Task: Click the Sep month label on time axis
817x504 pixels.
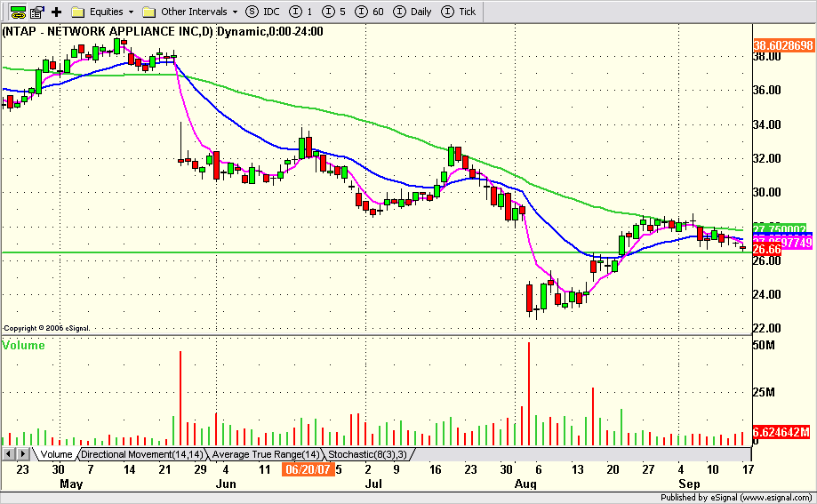Action: click(689, 484)
